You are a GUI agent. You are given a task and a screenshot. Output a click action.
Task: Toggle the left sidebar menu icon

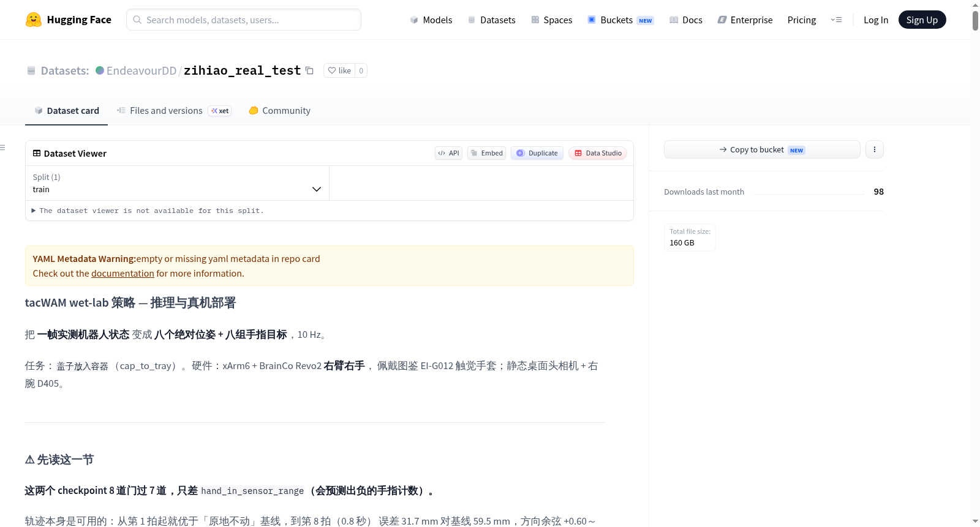click(x=2, y=148)
